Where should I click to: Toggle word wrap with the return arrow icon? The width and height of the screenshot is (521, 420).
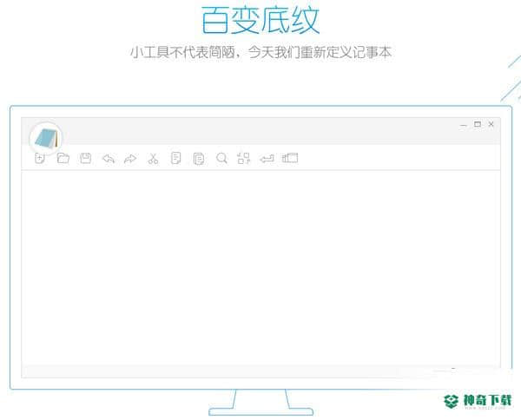pyautogui.click(x=267, y=159)
